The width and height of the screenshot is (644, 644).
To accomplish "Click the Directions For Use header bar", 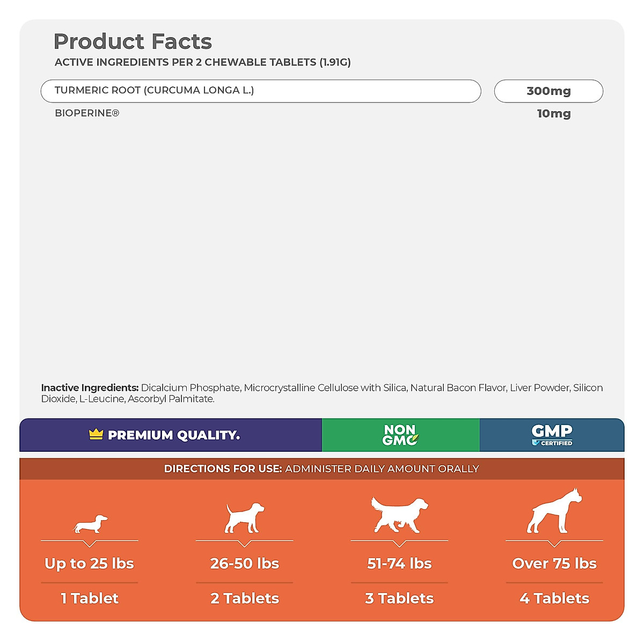I will point(321,469).
